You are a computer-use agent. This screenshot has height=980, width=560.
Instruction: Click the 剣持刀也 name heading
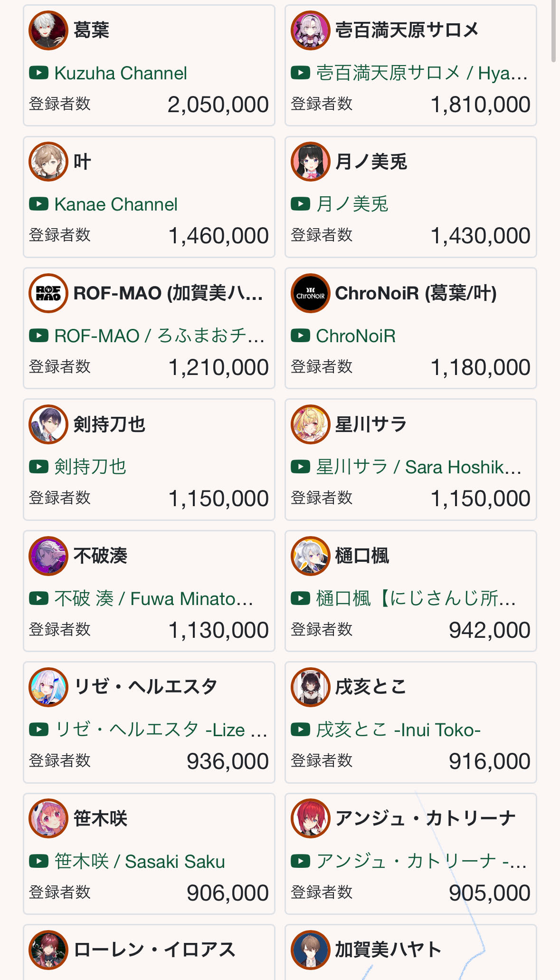pyautogui.click(x=109, y=424)
